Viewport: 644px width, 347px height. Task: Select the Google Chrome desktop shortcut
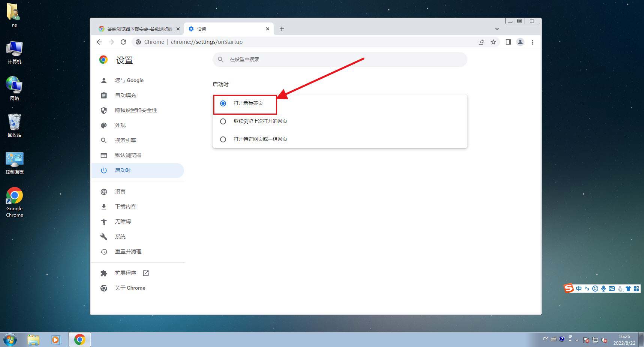[14, 202]
